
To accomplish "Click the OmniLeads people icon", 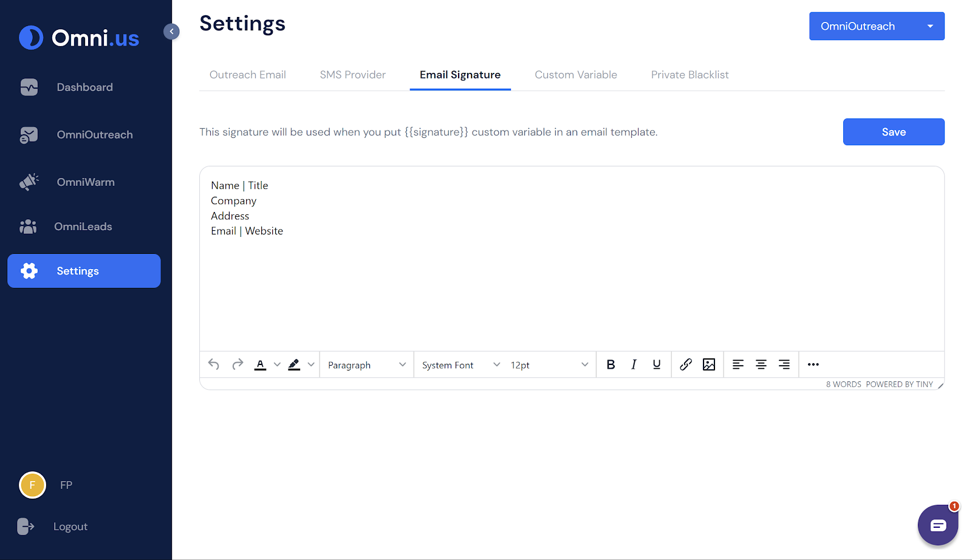I will coord(28,227).
